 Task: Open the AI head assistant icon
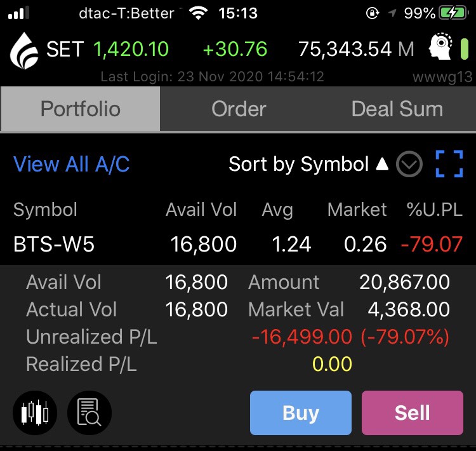pyautogui.click(x=440, y=46)
